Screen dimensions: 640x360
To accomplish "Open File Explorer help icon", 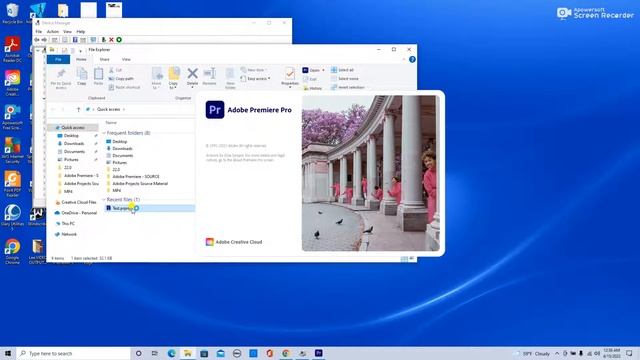I will click(x=412, y=60).
